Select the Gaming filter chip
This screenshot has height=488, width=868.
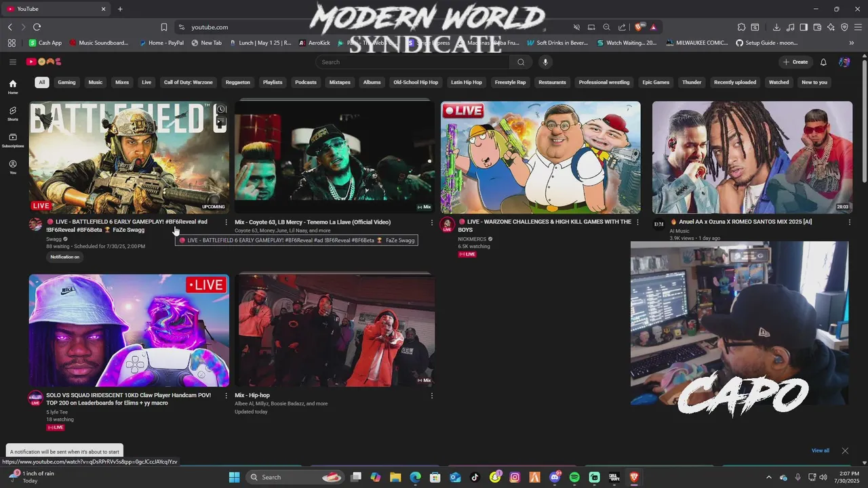tap(66, 82)
